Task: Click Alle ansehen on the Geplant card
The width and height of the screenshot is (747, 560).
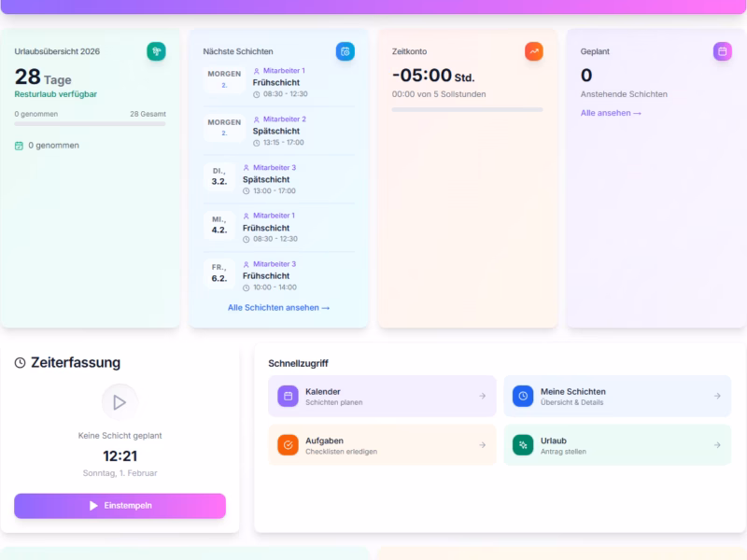Action: [x=610, y=112]
